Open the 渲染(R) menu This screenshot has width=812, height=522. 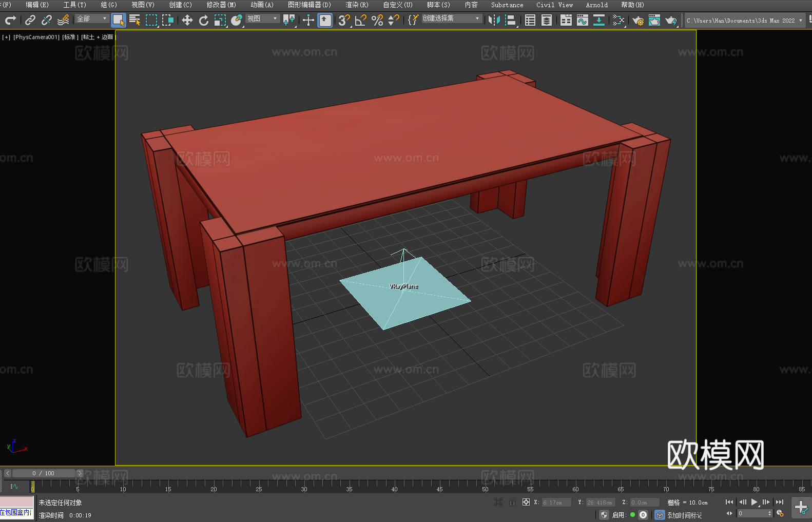[x=357, y=5]
